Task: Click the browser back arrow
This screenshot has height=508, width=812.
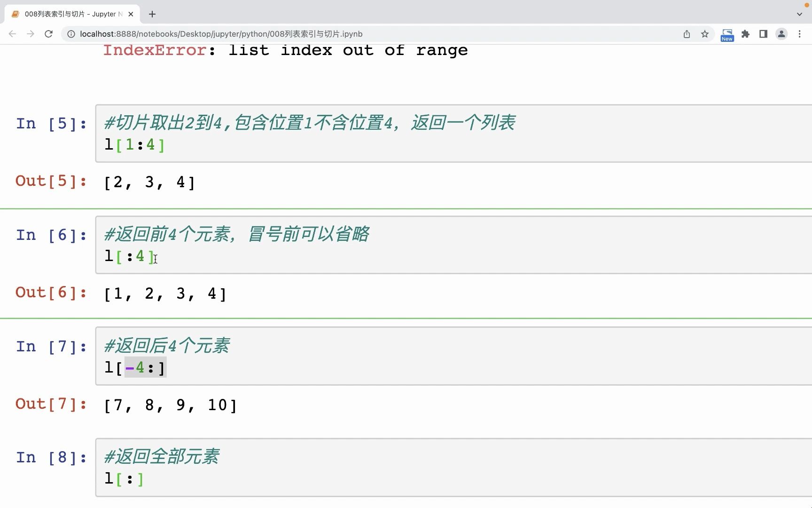Action: 13,34
